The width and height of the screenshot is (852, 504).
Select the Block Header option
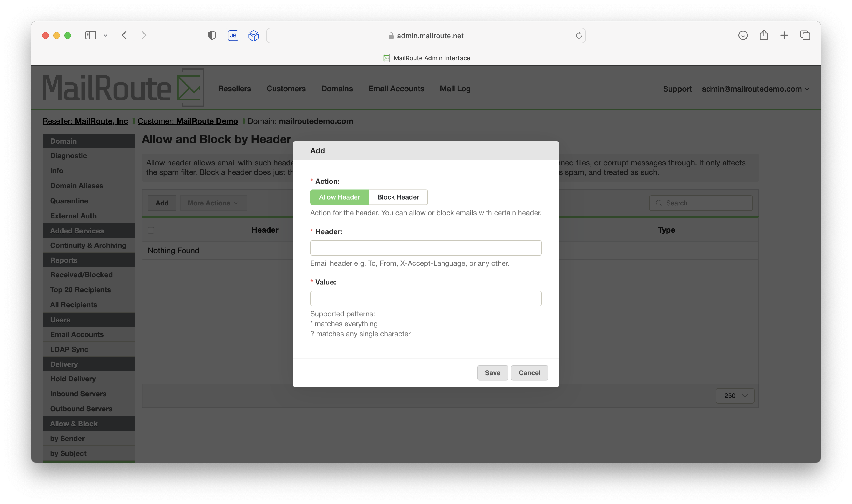398,197
